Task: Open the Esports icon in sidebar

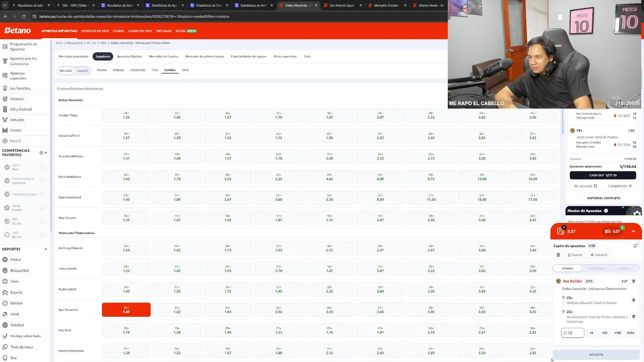Action: click(x=5, y=292)
